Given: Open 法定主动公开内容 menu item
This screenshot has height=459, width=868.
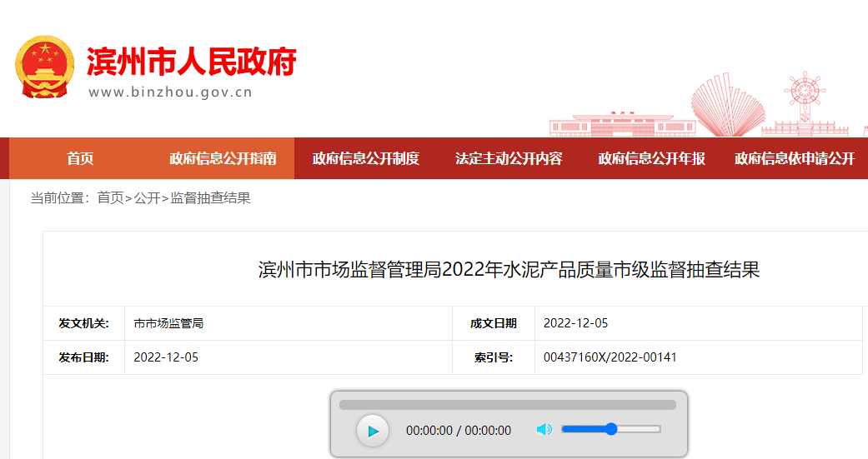Looking at the screenshot, I should [509, 159].
